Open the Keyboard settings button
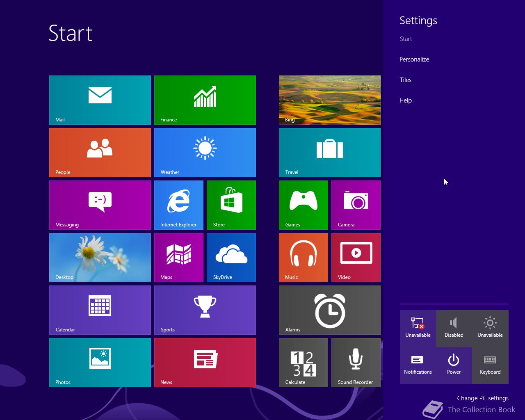 [x=490, y=365]
